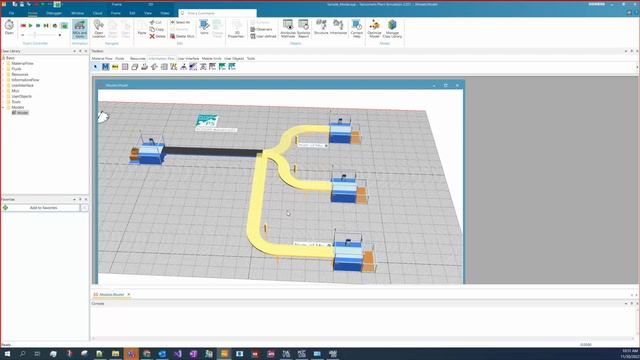
Task: Switch to the Debugger ribbon tab
Action: 54,13
